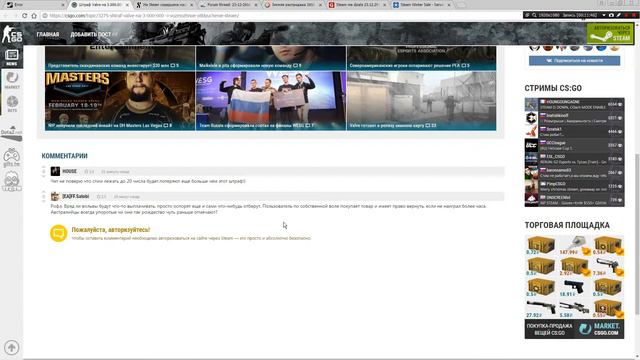
Task: Open the ГЛАВНАЯ navigation item
Action: (x=48, y=34)
